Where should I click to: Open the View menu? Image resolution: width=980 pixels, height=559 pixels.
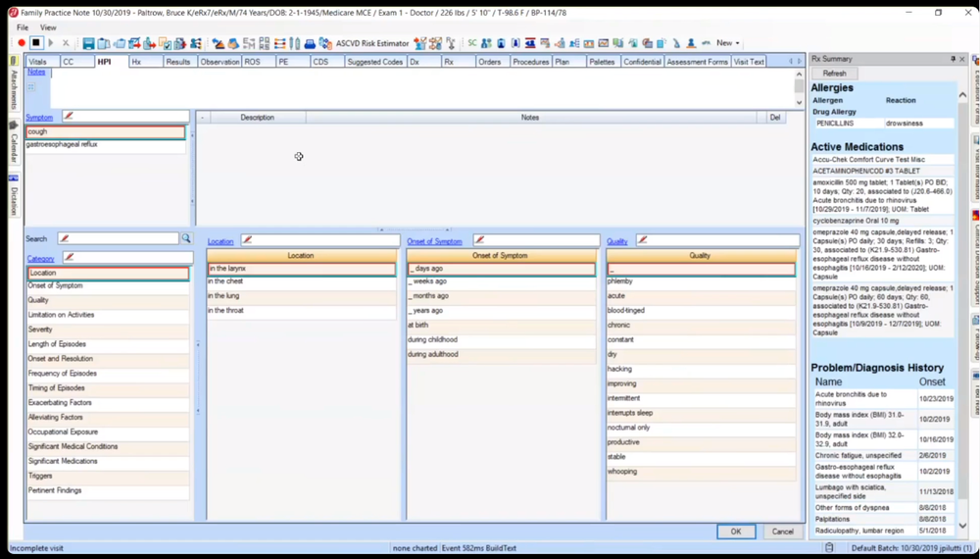pos(48,27)
